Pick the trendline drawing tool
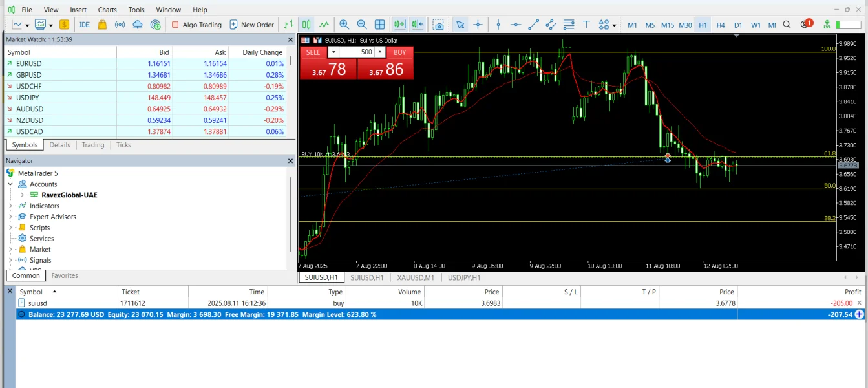 tap(534, 25)
